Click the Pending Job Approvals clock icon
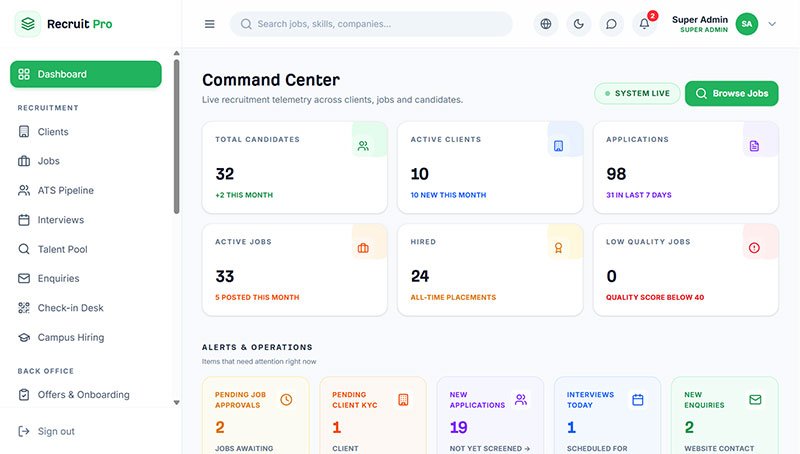The width and height of the screenshot is (800, 454). pos(286,399)
